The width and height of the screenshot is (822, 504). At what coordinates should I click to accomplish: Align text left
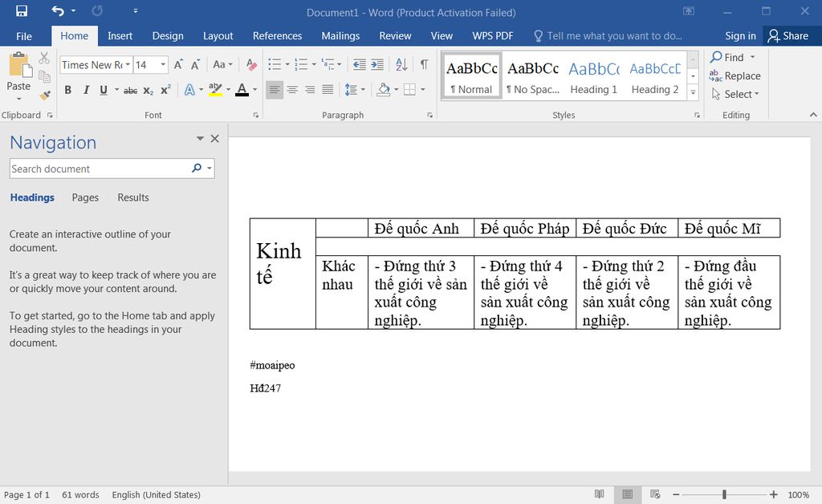pos(275,90)
